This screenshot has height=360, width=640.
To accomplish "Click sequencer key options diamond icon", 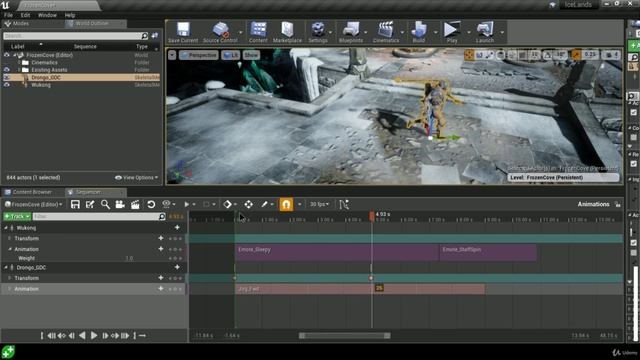I will click(x=227, y=204).
